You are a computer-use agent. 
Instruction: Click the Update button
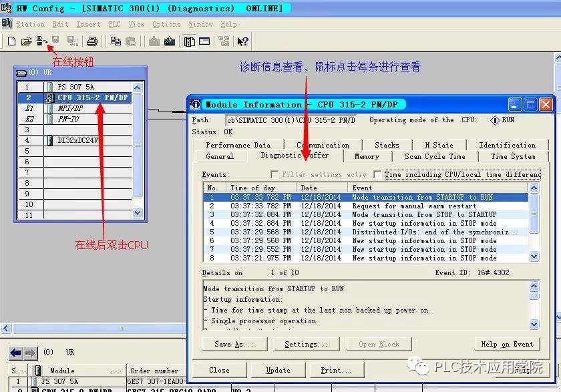point(278,370)
